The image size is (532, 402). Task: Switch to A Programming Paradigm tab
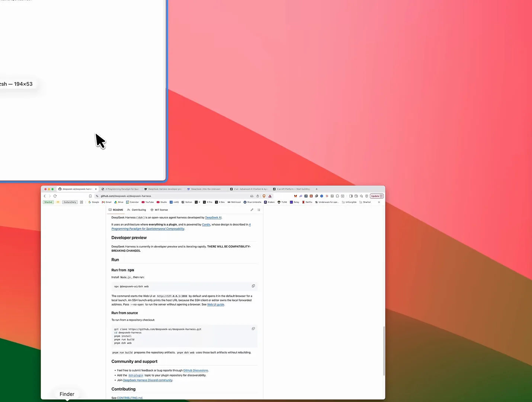click(121, 189)
